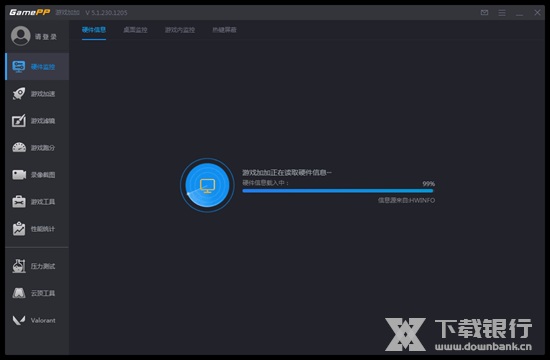The width and height of the screenshot is (550, 360).
Task: Open the mail message icon in title bar
Action: [484, 13]
